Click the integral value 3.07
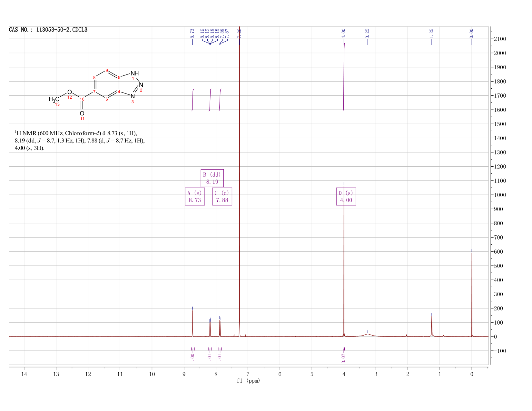The height and width of the screenshot is (411, 532). click(x=343, y=358)
